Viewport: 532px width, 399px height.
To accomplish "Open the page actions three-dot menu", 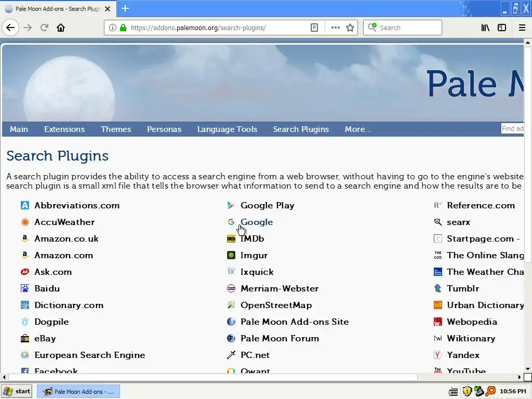I will pos(335,28).
